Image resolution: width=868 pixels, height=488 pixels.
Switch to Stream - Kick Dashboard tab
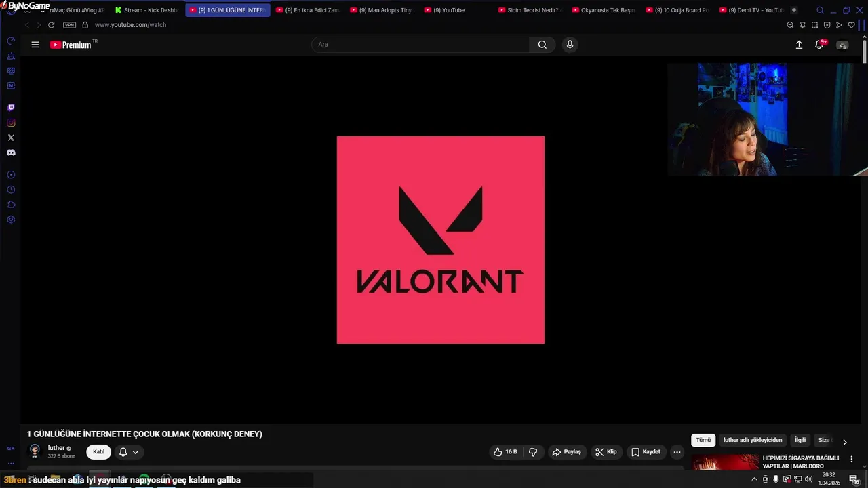pyautogui.click(x=146, y=10)
